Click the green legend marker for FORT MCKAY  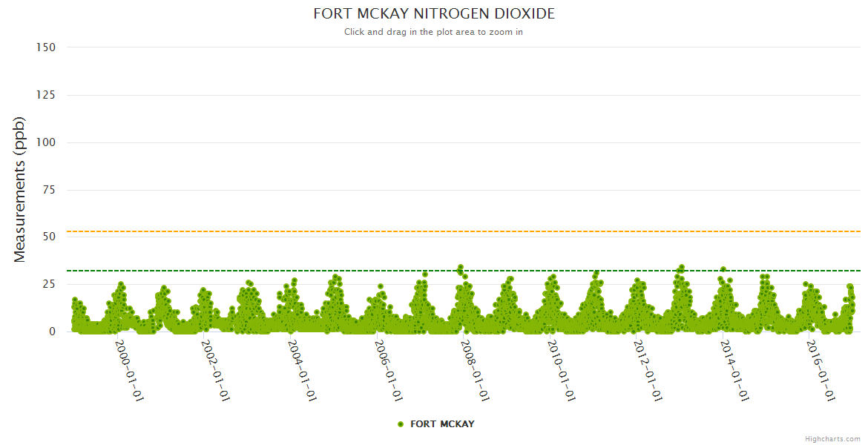point(401,424)
